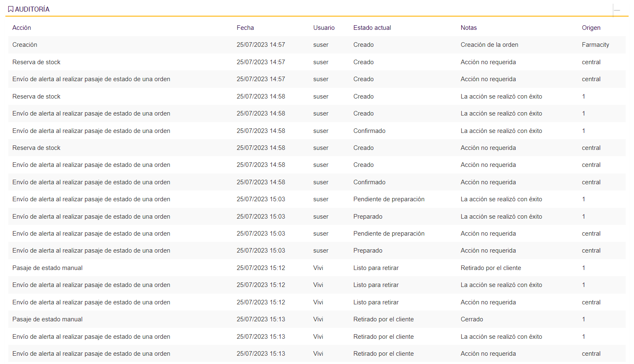The width and height of the screenshot is (634, 364).
Task: Click the first 'Confirmado' status cell
Action: 369,131
